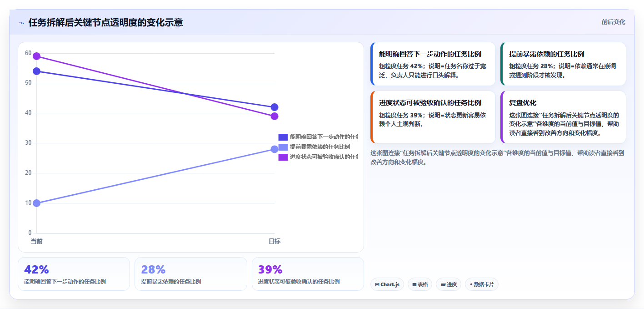Click the 进度 tag chip
This screenshot has height=309, width=644.
coord(449,284)
